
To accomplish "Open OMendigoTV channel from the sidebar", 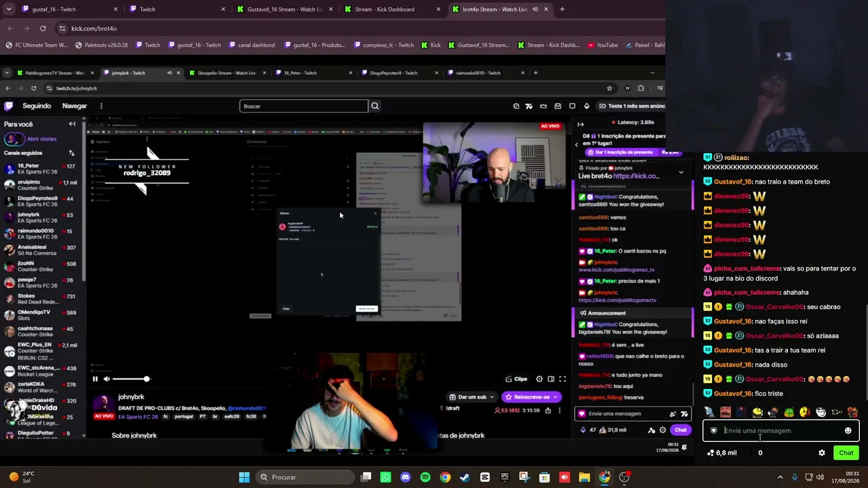I will (x=41, y=315).
